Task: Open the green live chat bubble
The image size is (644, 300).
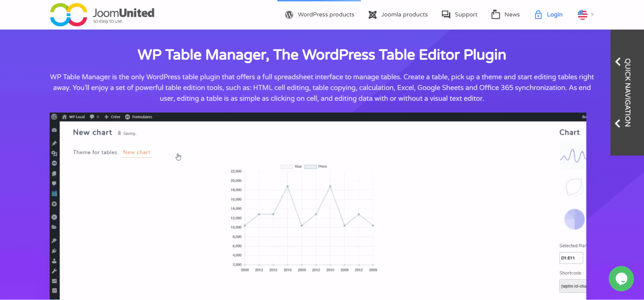Action: tap(621, 278)
